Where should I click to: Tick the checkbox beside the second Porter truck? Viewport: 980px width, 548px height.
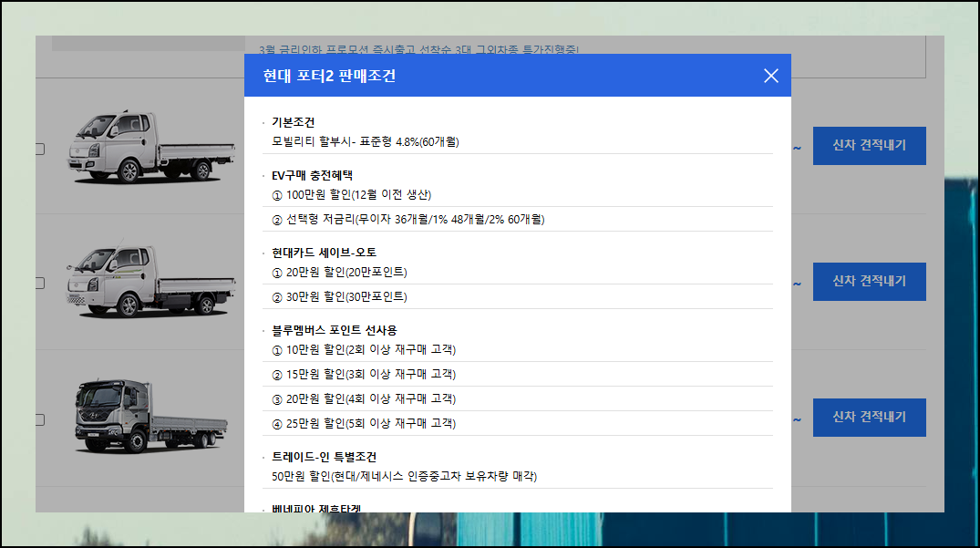[40, 283]
